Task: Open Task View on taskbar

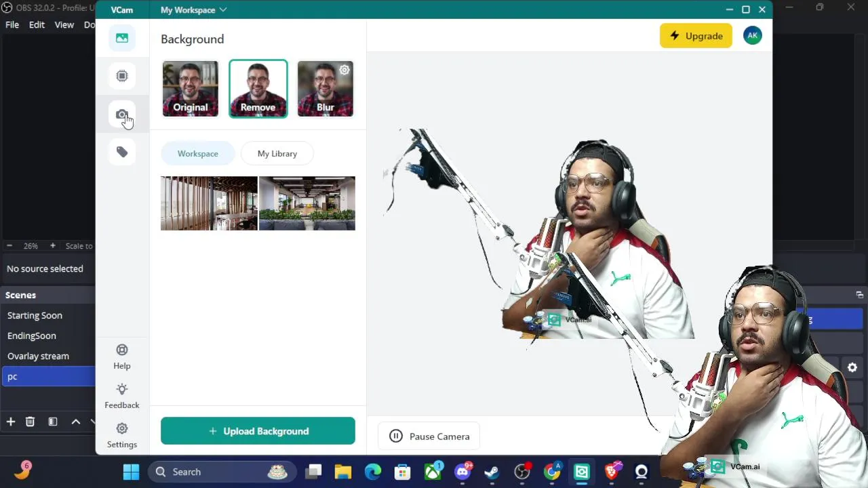Action: pyautogui.click(x=313, y=472)
